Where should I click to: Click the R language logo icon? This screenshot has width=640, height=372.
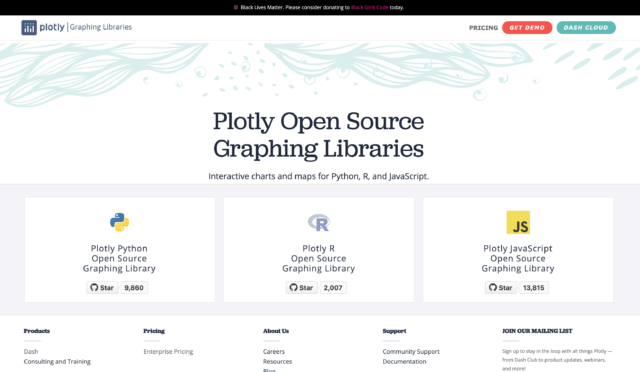(x=319, y=223)
